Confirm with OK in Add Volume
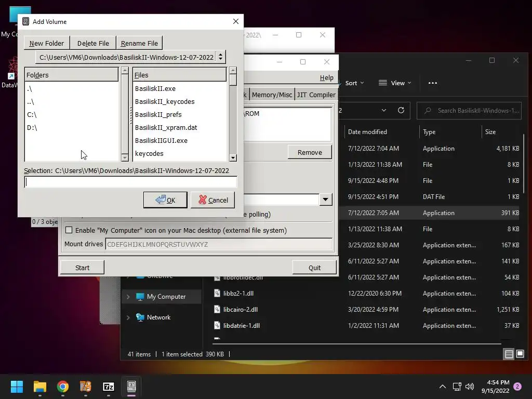 pyautogui.click(x=165, y=200)
